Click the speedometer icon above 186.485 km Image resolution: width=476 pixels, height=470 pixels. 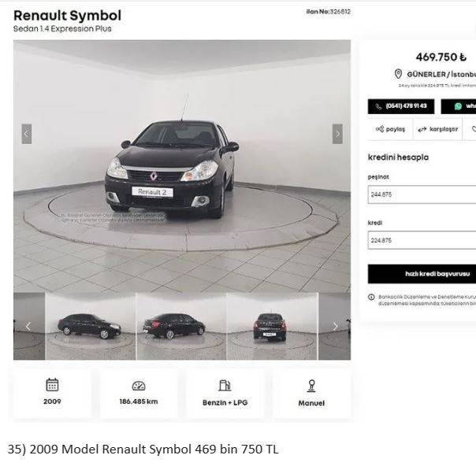(x=139, y=386)
